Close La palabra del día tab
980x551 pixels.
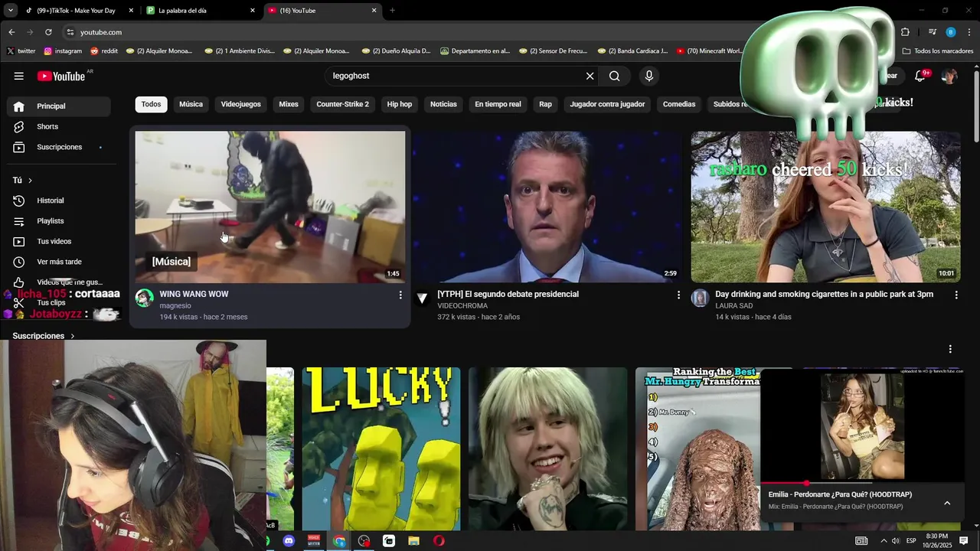click(253, 11)
